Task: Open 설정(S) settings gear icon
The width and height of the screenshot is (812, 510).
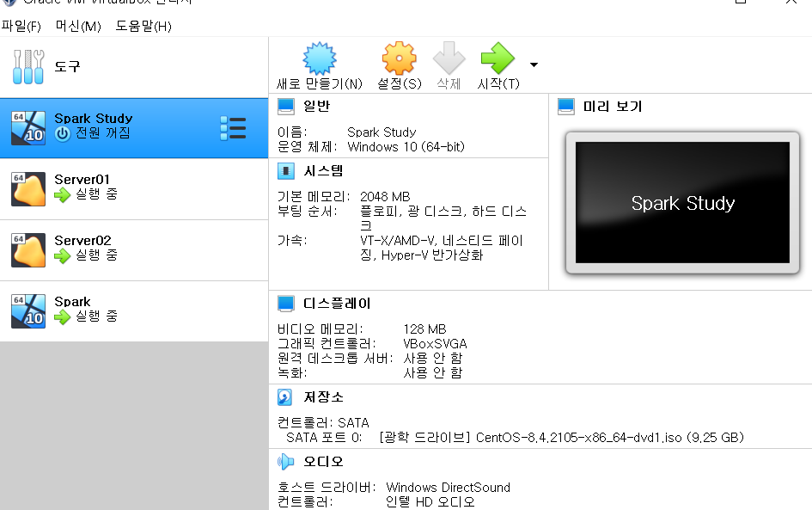Action: click(x=400, y=58)
